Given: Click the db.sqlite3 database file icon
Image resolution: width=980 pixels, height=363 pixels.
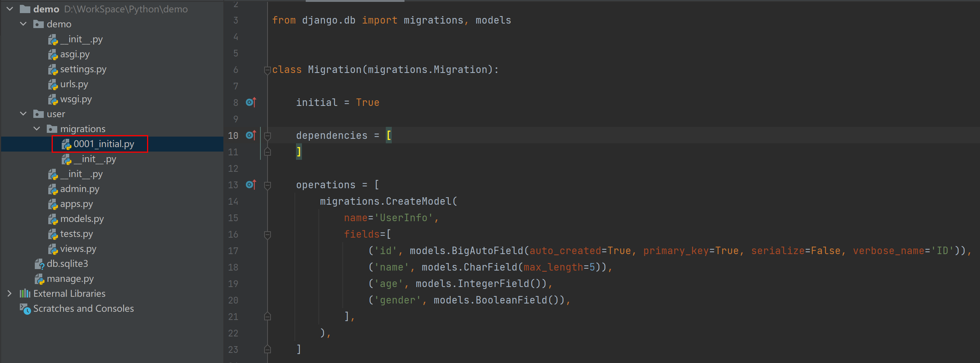Looking at the screenshot, I should click(x=40, y=264).
